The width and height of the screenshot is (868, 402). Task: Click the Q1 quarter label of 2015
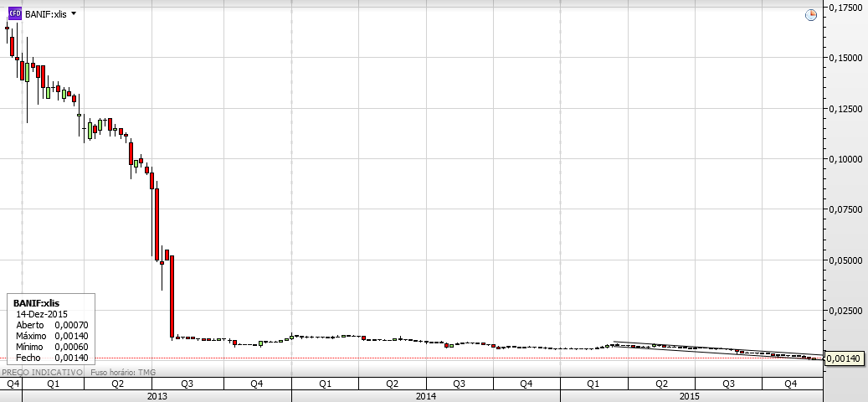click(x=593, y=384)
